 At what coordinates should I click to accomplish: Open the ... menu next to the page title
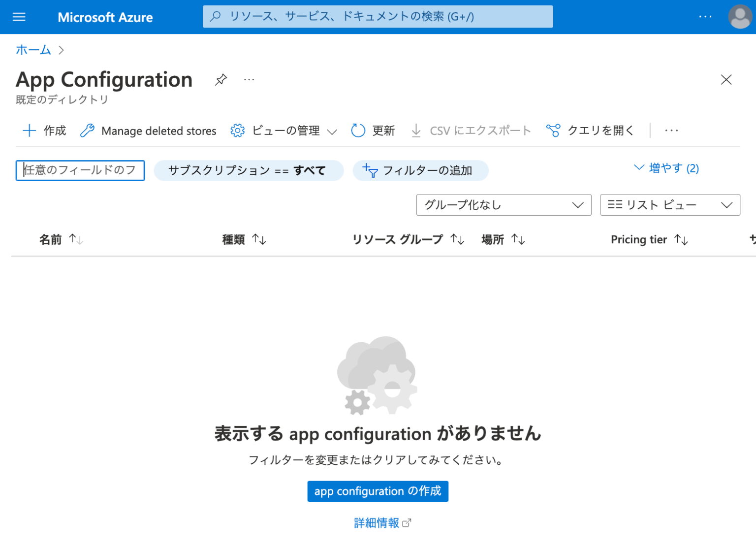[x=249, y=79]
